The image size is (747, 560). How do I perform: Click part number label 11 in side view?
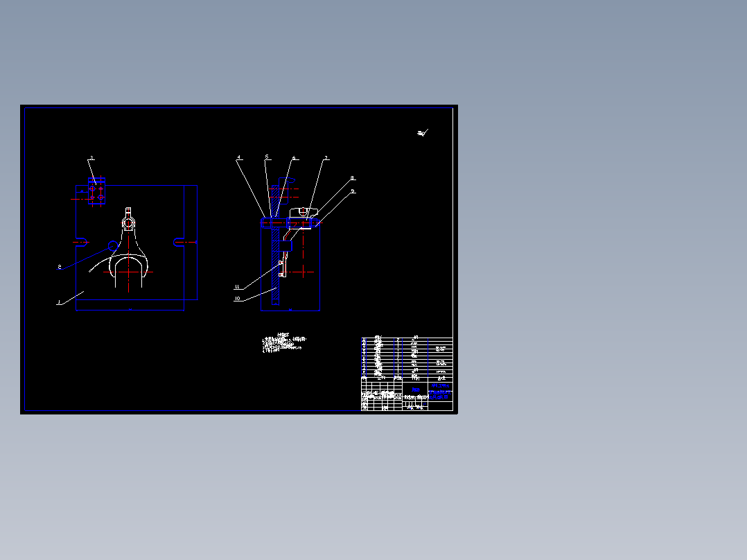[237, 287]
